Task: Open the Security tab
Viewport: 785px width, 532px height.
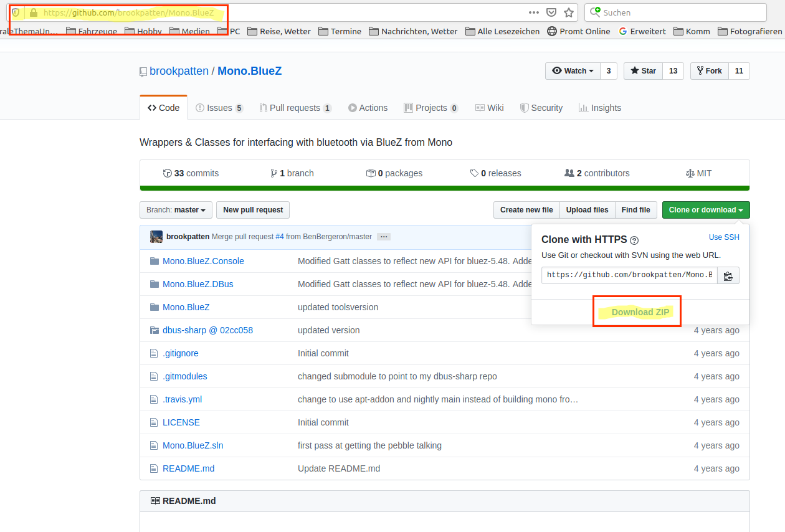Action: 541,108
